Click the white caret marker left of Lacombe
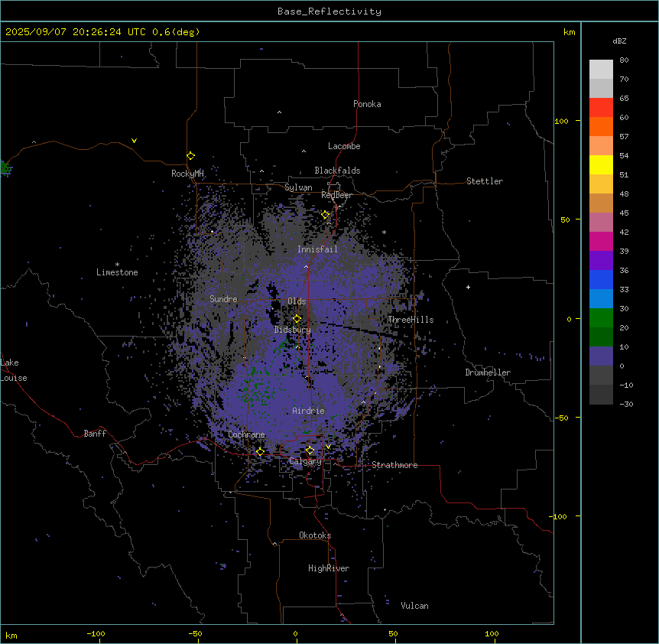The image size is (659, 644). 304,151
